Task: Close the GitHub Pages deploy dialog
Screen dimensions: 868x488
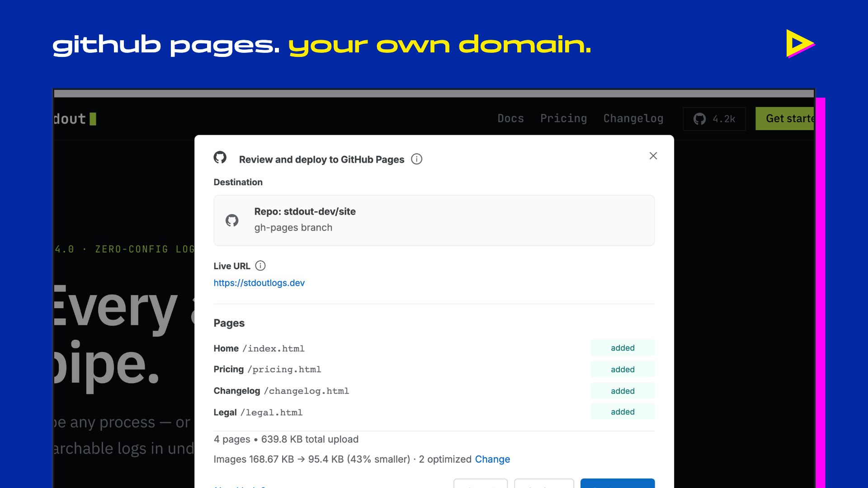Action: click(653, 156)
